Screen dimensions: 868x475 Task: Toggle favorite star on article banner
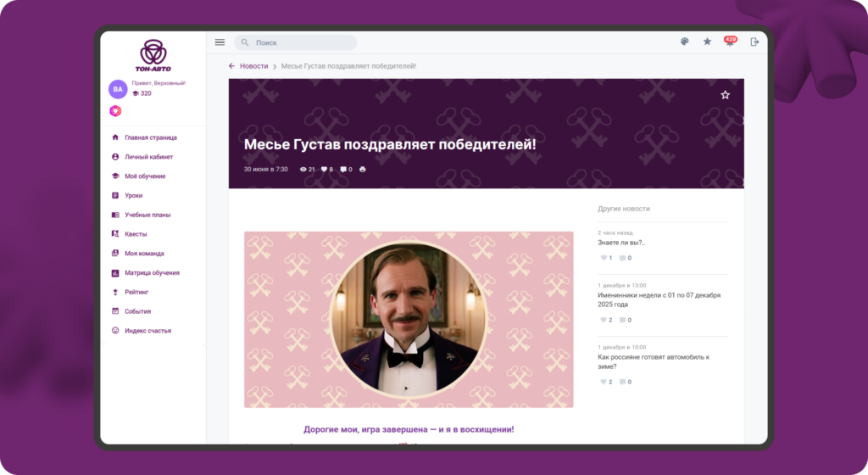tap(725, 95)
